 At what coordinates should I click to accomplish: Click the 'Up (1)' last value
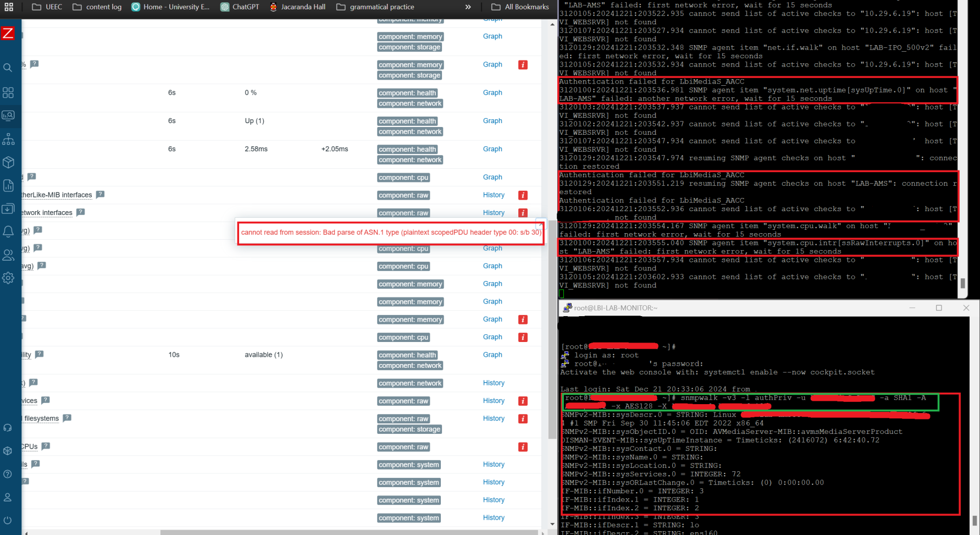coord(254,121)
